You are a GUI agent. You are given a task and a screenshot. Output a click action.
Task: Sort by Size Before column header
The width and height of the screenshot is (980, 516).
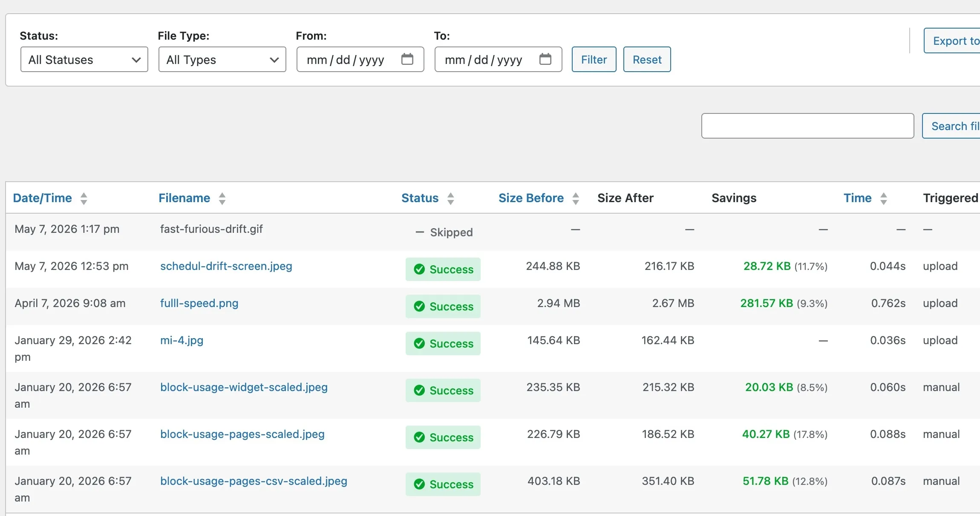click(531, 198)
